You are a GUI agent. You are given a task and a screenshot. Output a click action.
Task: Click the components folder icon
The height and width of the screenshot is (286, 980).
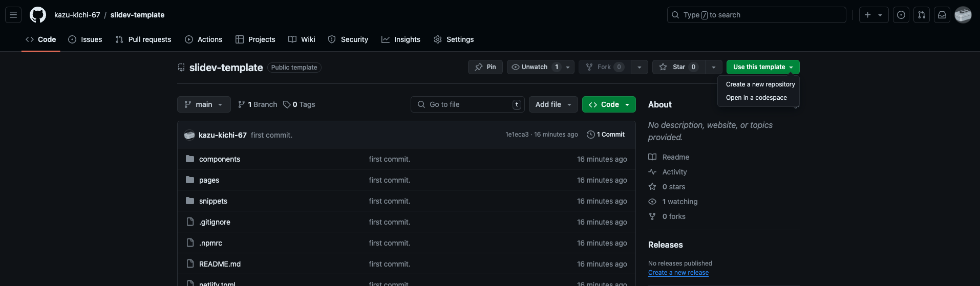coord(190,159)
